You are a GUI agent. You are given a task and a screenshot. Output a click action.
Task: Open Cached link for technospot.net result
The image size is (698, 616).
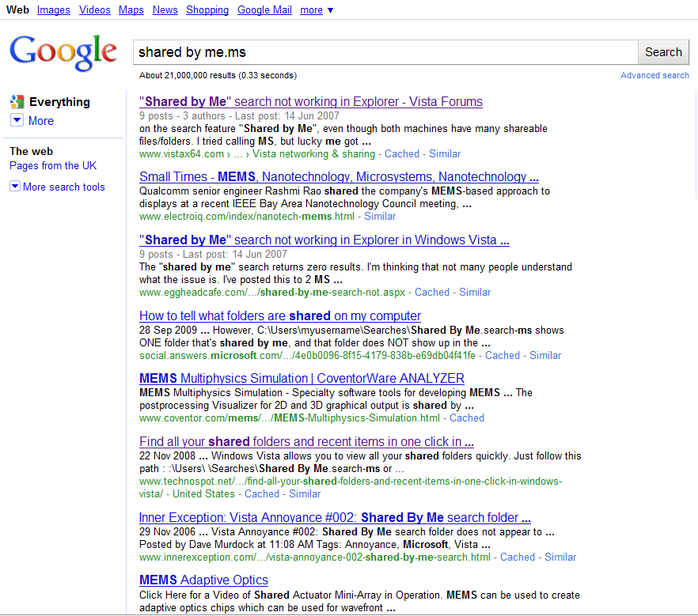(x=262, y=493)
